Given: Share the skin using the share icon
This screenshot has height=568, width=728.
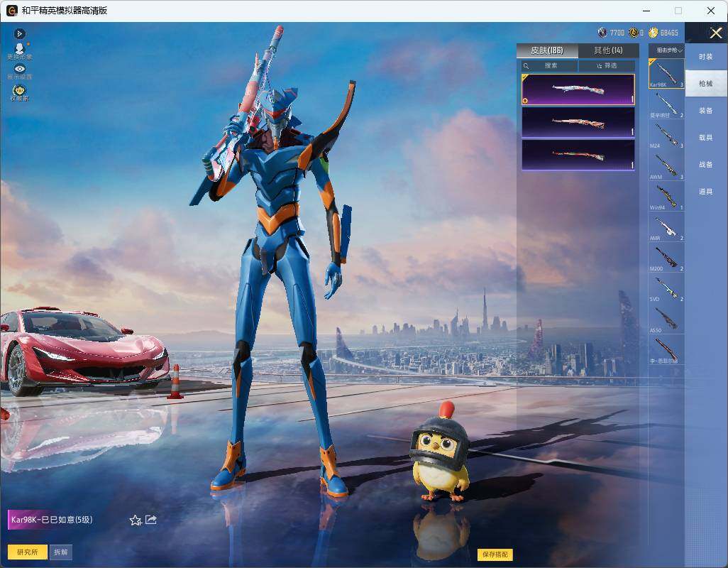Looking at the screenshot, I should click(x=151, y=520).
